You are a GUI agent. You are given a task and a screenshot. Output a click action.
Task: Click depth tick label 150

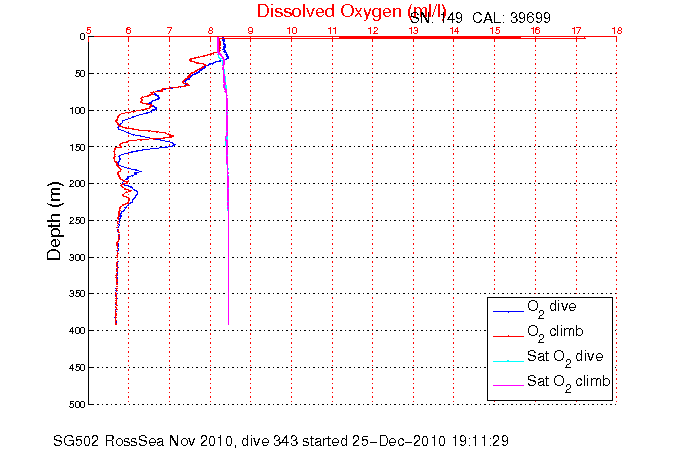77,147
